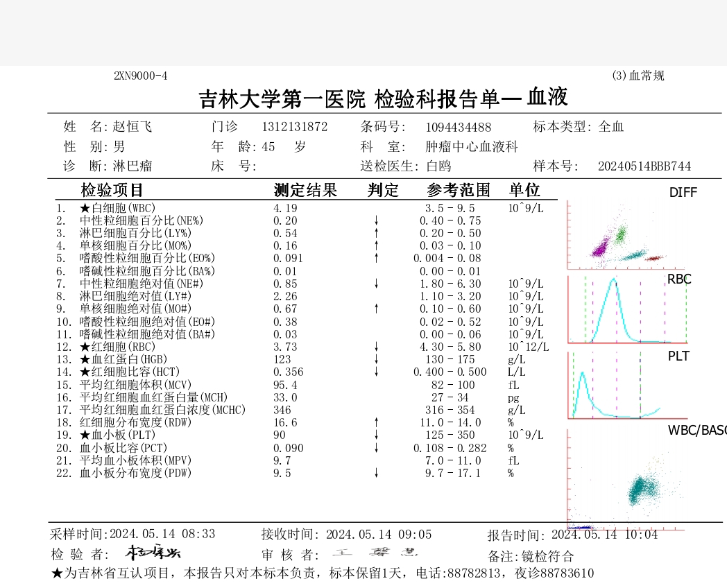Click the footer phone number 88782813
This screenshot has height=588, width=727.
(473, 573)
